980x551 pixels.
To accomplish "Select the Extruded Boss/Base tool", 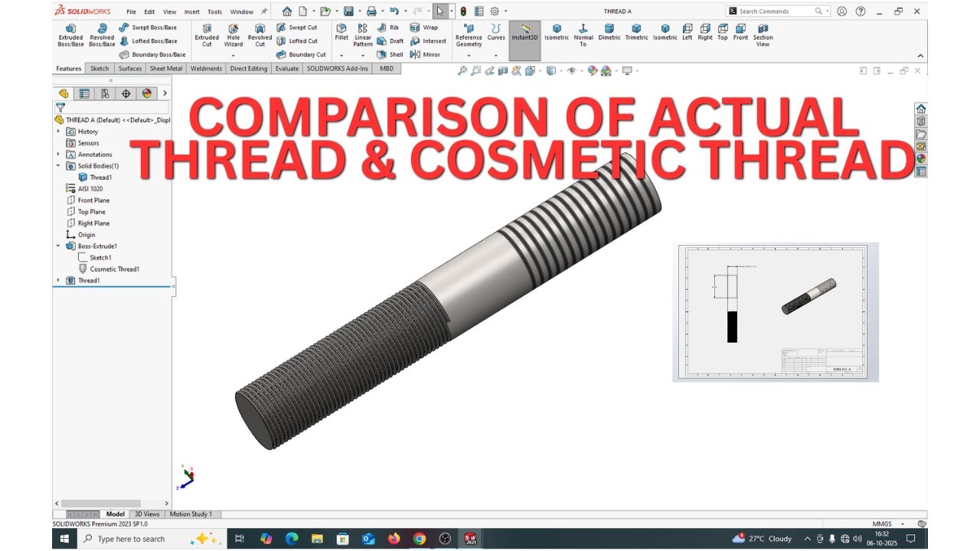I will tap(70, 35).
